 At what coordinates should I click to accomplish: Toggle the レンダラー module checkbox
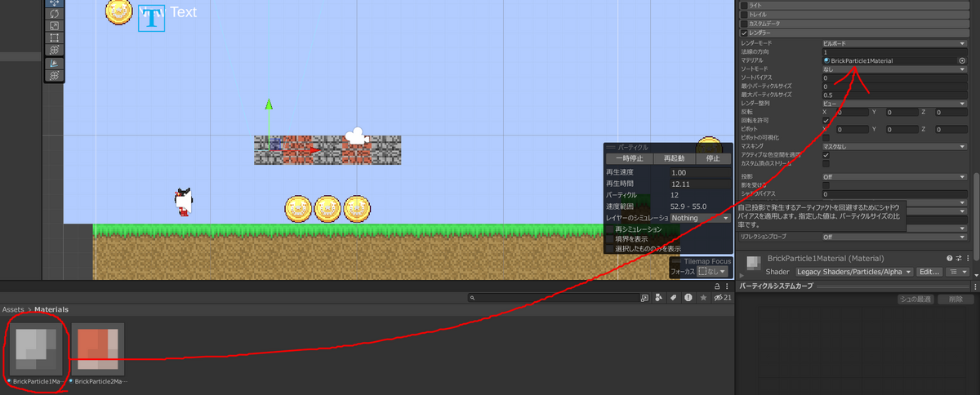click(744, 33)
